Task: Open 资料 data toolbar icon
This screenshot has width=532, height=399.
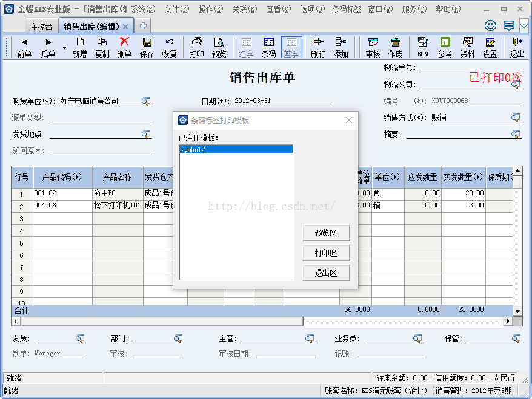Action: click(x=468, y=47)
